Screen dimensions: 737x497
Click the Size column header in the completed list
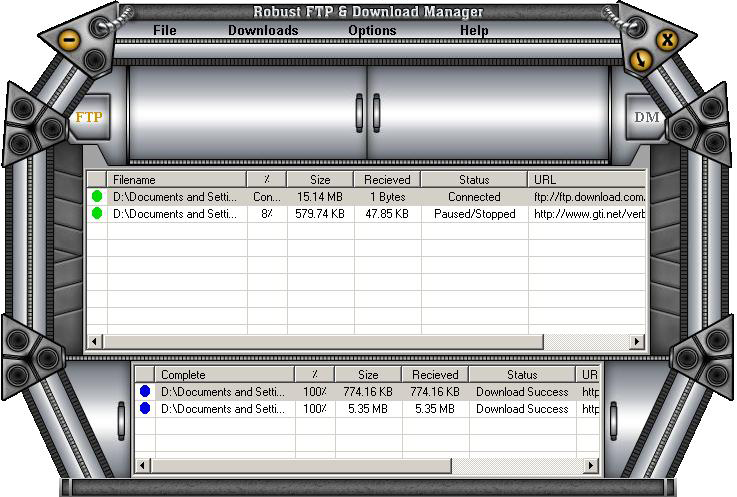368,375
